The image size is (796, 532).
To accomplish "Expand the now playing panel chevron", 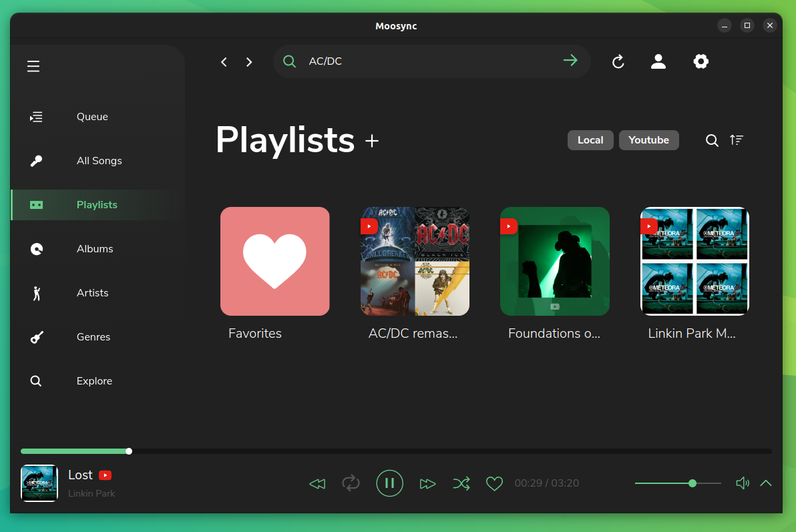I will point(766,483).
